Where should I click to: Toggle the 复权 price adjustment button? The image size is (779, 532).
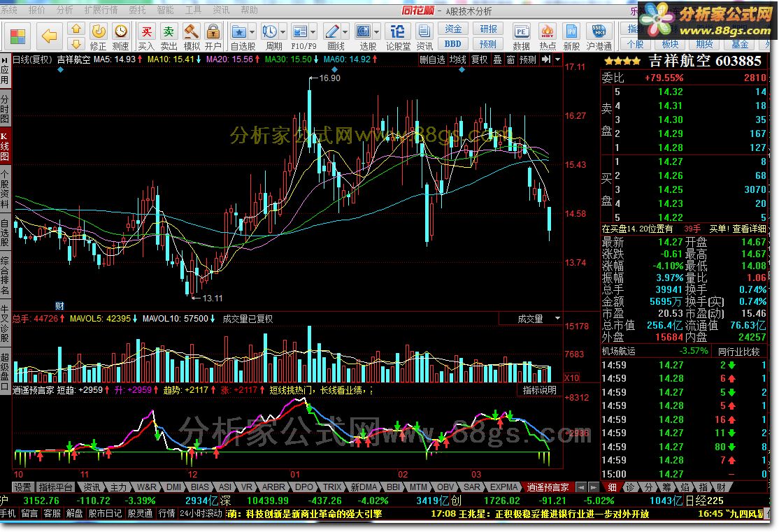pyautogui.click(x=480, y=59)
